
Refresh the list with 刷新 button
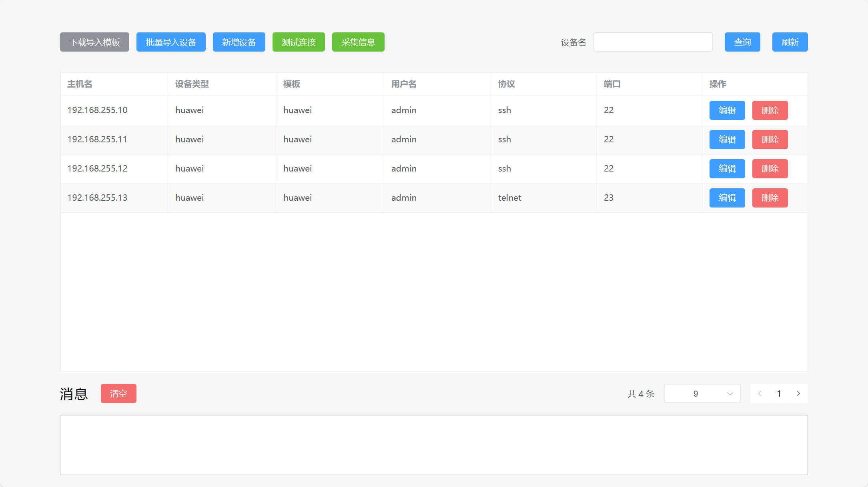point(790,42)
